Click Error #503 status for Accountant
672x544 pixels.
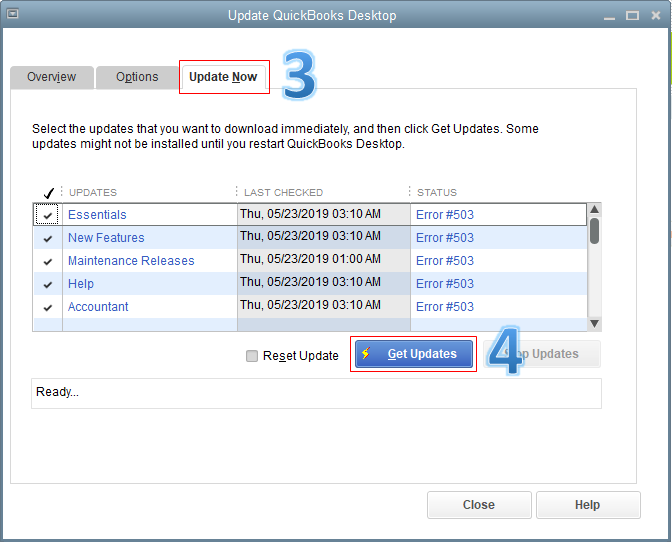pos(445,307)
